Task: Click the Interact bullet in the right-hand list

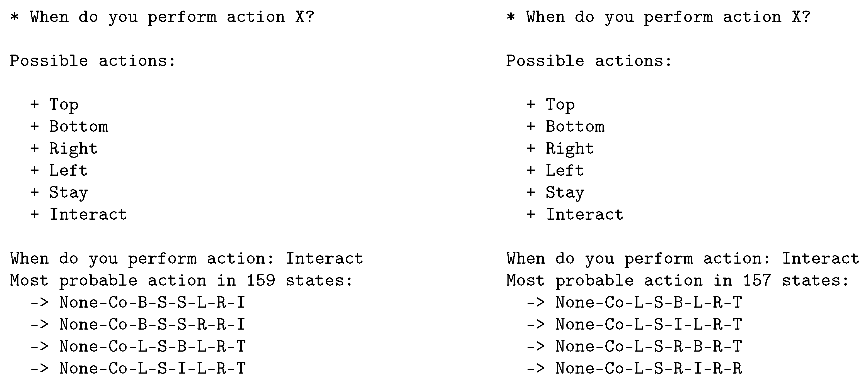Action: [584, 215]
